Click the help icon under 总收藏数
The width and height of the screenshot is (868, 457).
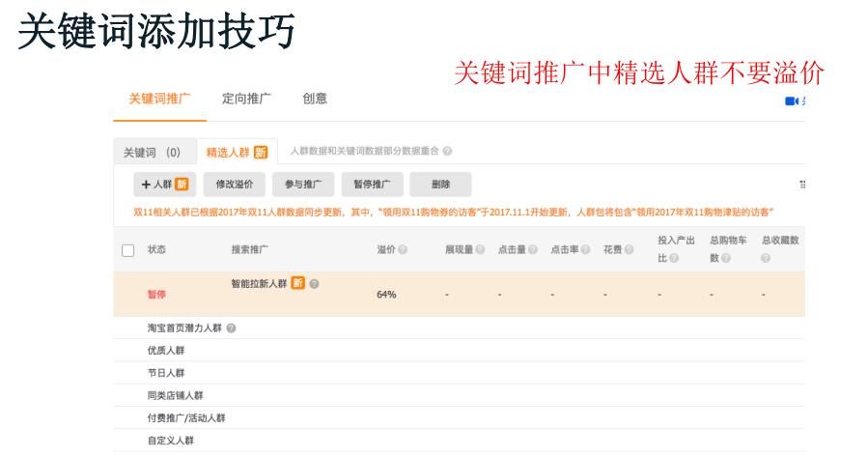[x=766, y=258]
